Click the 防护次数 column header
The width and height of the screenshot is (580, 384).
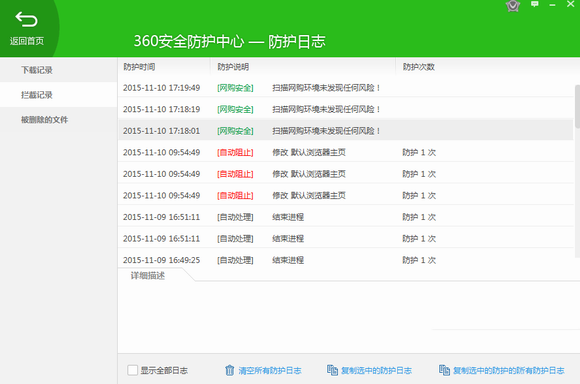click(x=419, y=67)
